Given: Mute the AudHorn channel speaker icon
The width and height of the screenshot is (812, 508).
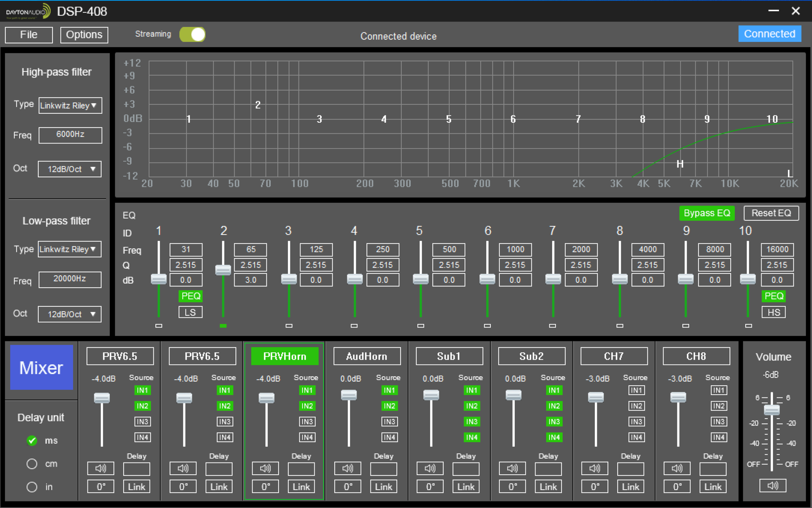Looking at the screenshot, I should pyautogui.click(x=348, y=469).
